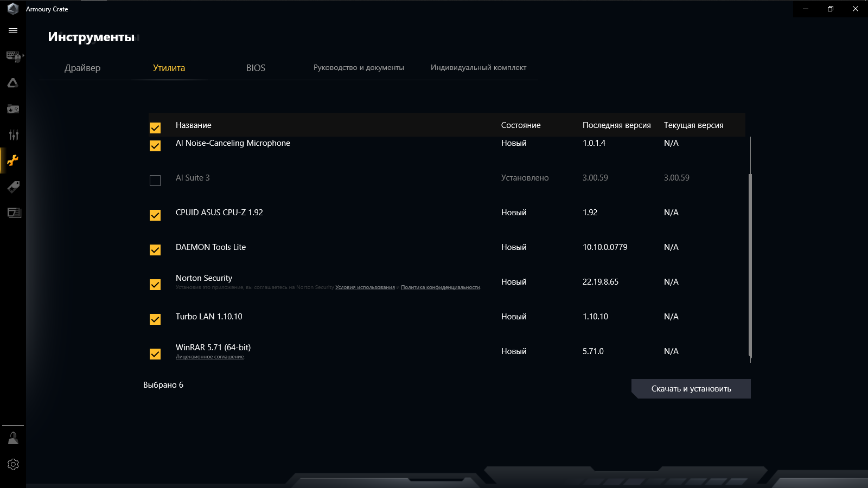Click the Последняя версия column header
The image size is (868, 488).
tap(617, 125)
